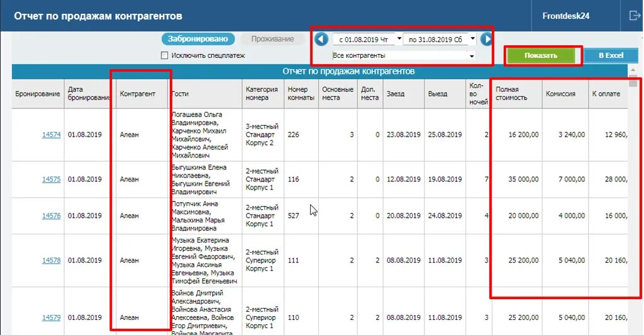Click 'К оплате' column header
The height and width of the screenshot is (335, 644).
pyautogui.click(x=608, y=94)
